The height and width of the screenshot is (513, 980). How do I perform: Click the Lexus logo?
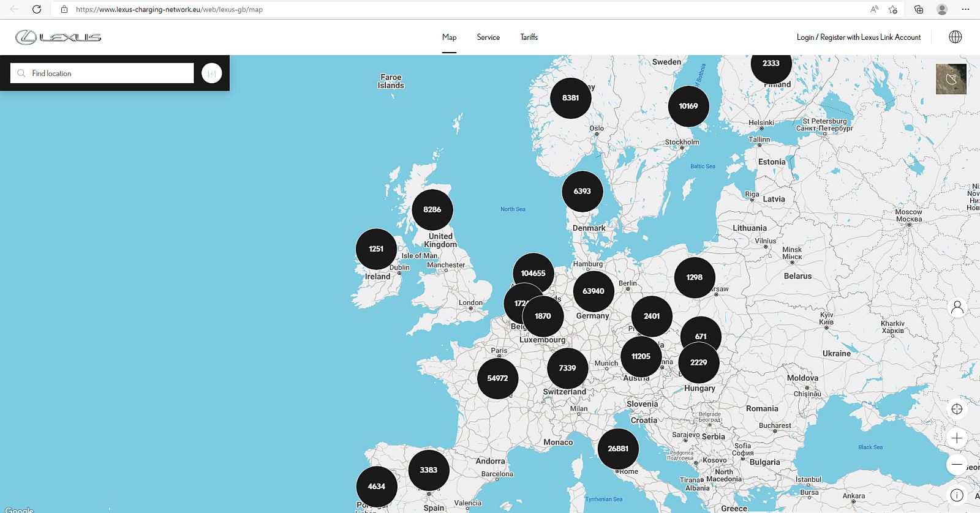tap(58, 37)
